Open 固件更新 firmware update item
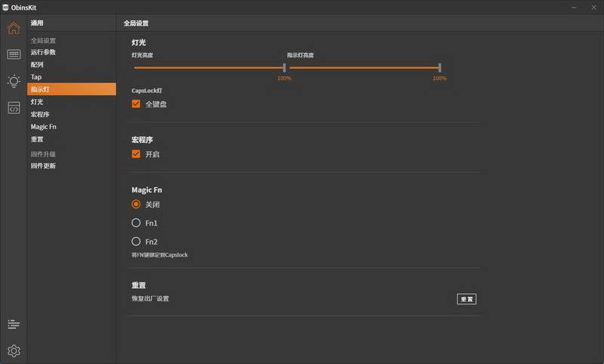 (43, 165)
